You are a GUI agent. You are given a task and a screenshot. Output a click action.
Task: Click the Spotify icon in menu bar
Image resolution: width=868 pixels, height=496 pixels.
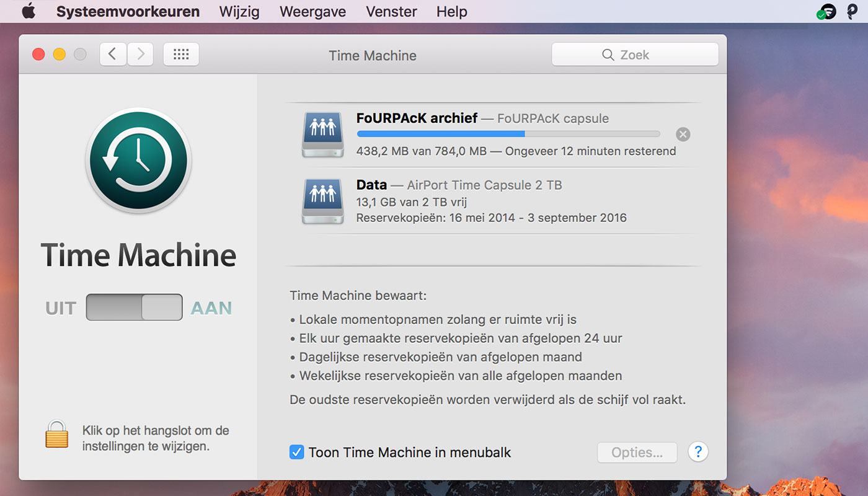(826, 11)
